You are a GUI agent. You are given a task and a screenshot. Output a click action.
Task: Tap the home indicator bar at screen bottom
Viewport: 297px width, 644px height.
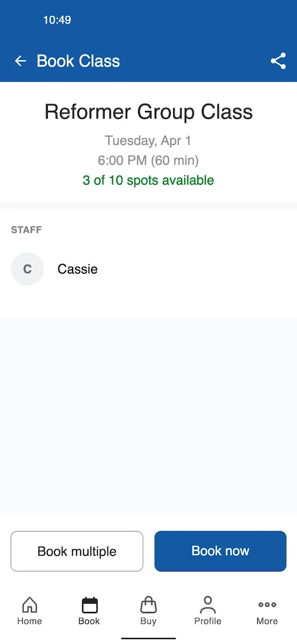(148, 639)
